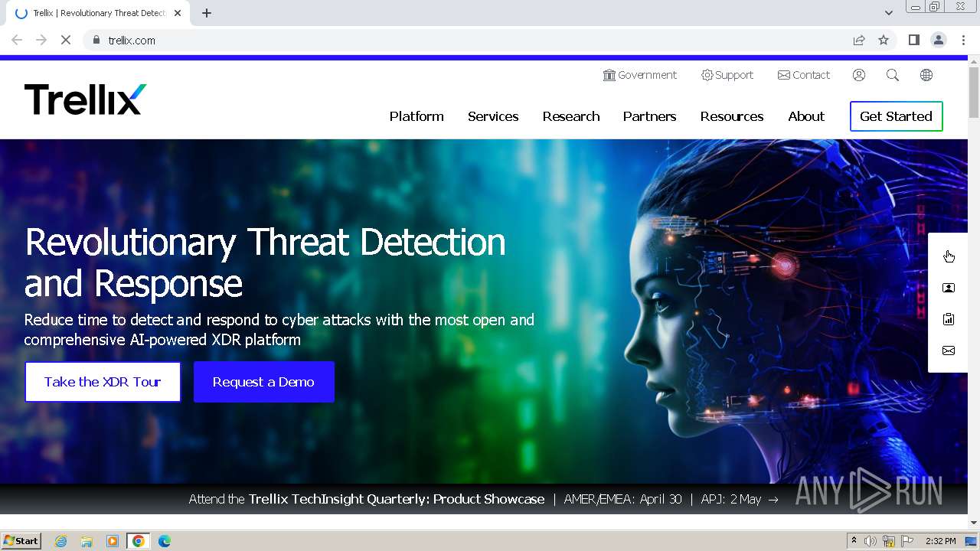Viewport: 980px width, 551px height.
Task: Click the contact card icon in side panel
Action: pos(949,288)
